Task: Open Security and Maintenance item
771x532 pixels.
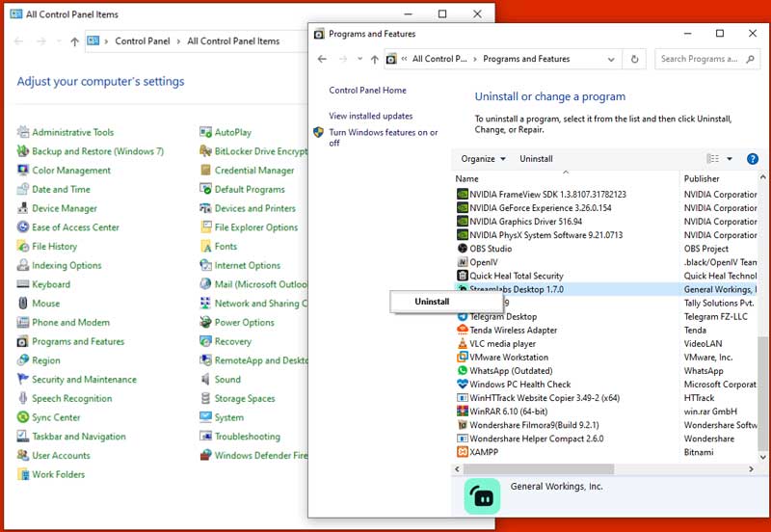Action: click(84, 379)
